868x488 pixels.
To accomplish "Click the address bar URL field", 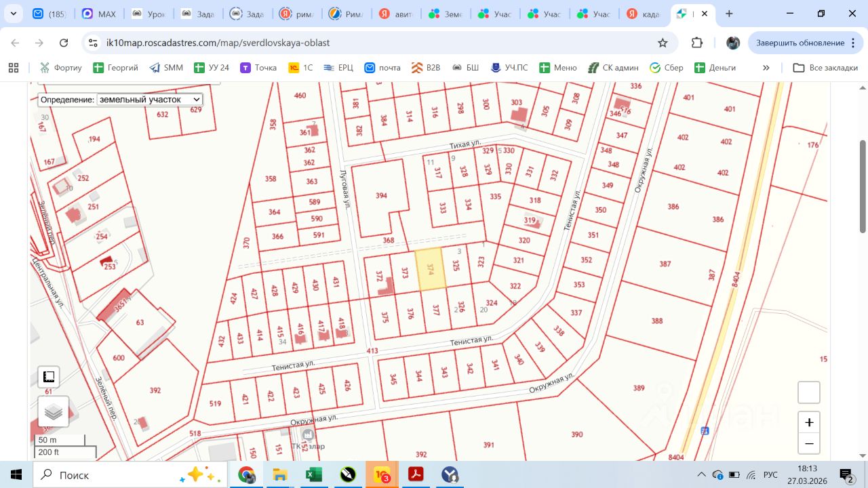I will click(376, 43).
